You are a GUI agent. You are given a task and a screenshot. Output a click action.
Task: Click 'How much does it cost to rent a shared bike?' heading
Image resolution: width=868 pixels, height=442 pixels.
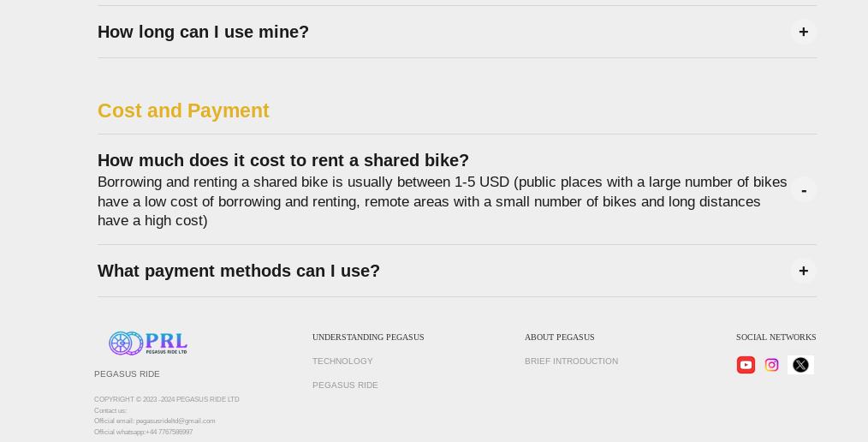click(x=283, y=160)
